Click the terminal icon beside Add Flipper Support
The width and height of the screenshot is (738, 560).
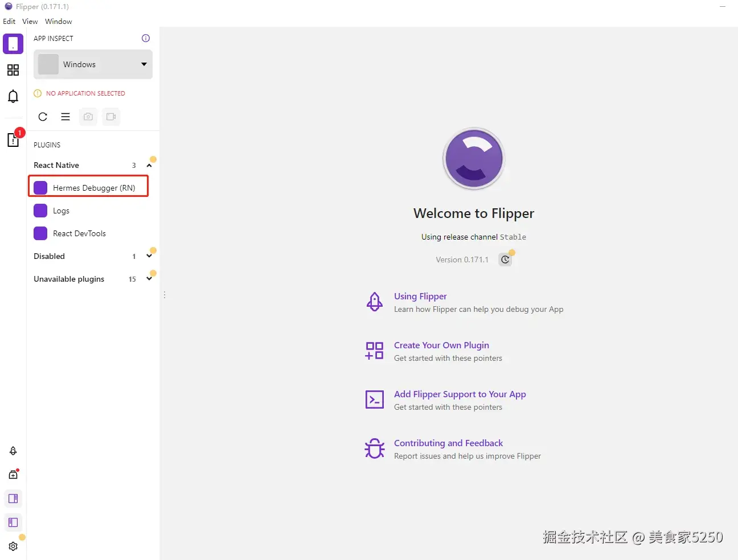click(x=375, y=400)
